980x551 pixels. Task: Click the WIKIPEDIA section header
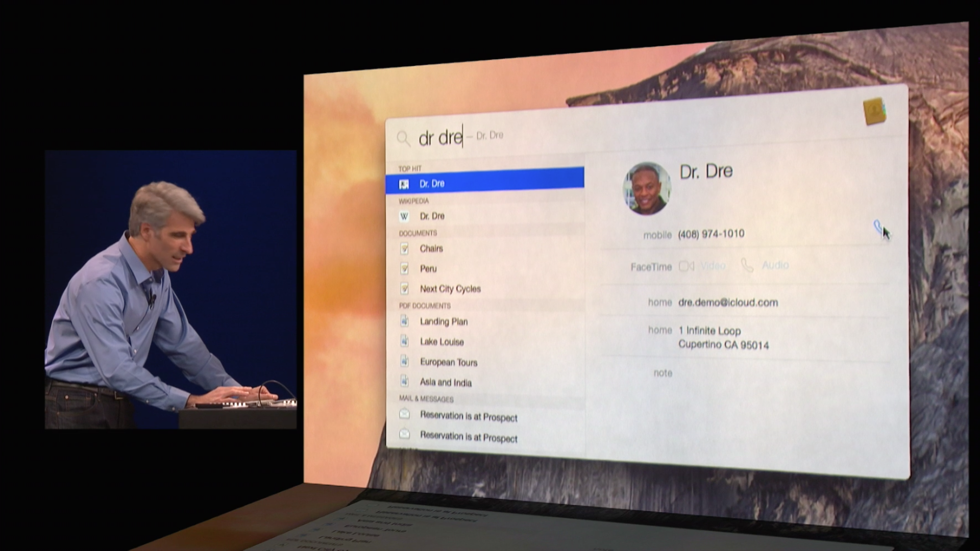(x=414, y=201)
